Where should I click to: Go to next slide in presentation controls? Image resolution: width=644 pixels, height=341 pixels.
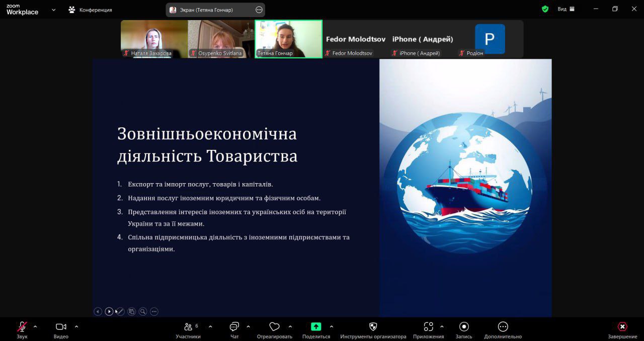[x=109, y=311]
